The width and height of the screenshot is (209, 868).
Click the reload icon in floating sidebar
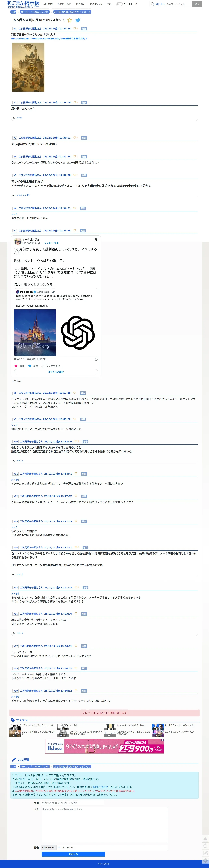point(205,846)
